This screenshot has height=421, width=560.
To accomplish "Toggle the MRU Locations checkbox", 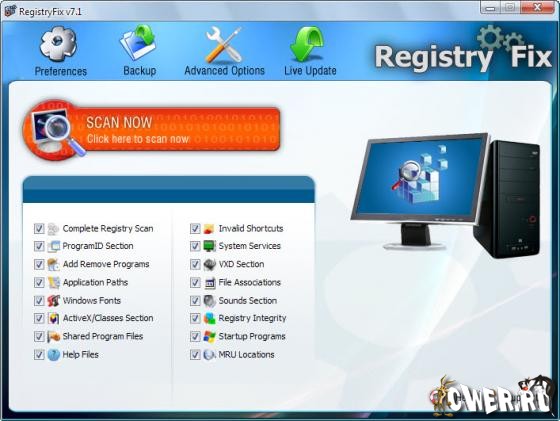I will [195, 355].
